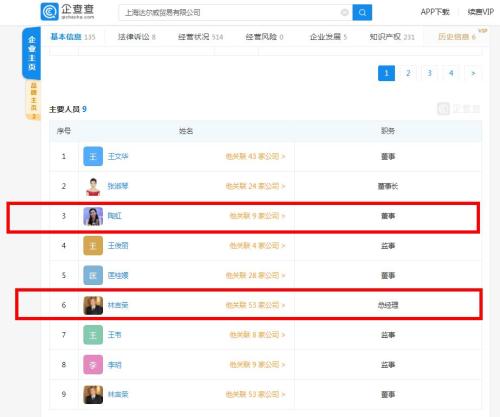Switch to the 经营风险 tab

264,37
